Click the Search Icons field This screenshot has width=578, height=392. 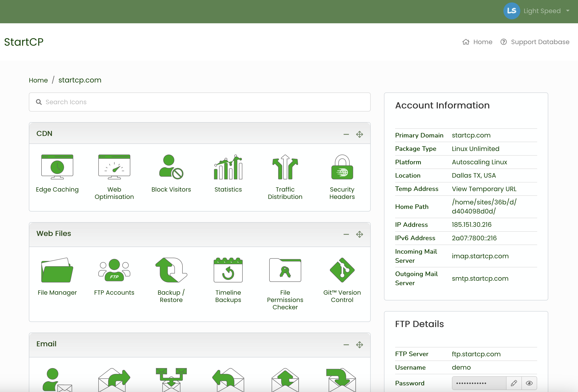200,102
